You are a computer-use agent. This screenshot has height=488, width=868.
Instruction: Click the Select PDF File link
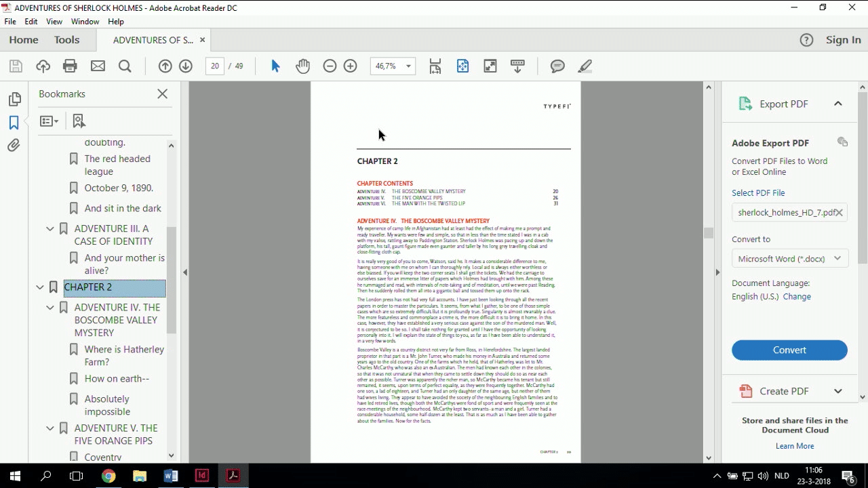pyautogui.click(x=758, y=192)
